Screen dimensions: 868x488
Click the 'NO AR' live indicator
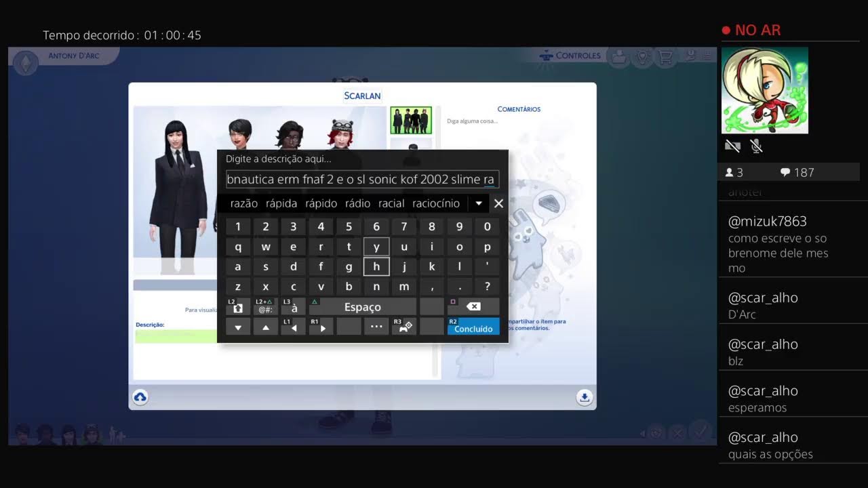point(751,30)
